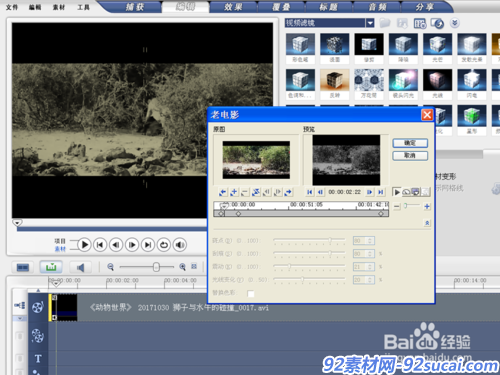Toggle repeat playback in preview controls
Image resolution: width=500 pixels, height=375 pixels.
pos(164,245)
